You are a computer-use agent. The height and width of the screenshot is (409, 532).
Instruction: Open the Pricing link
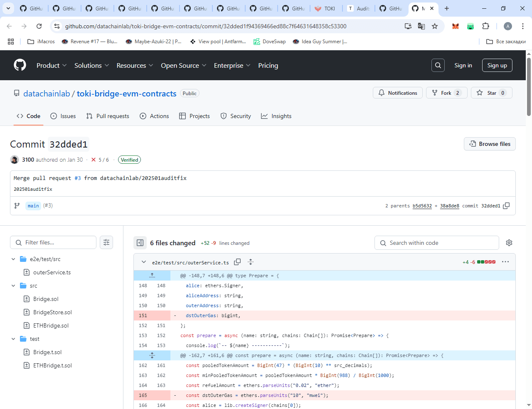click(268, 65)
